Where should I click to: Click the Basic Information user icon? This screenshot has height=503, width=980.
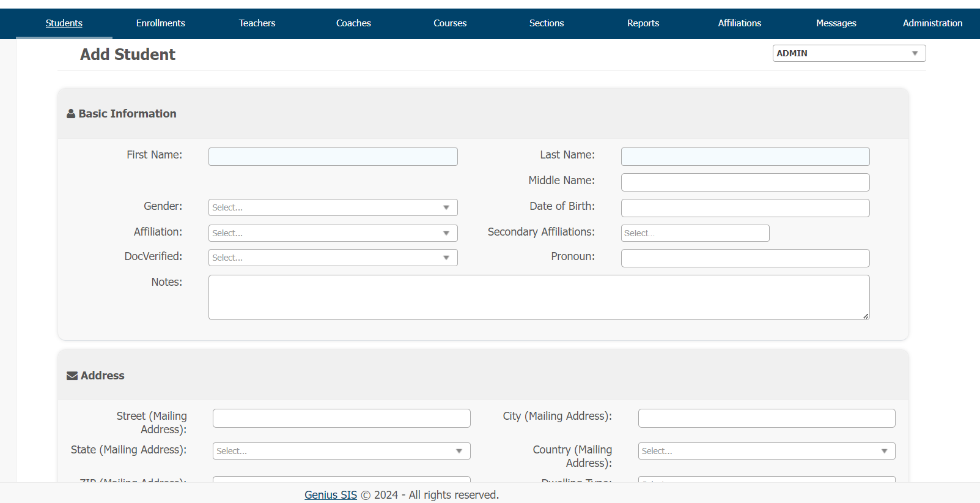(71, 114)
